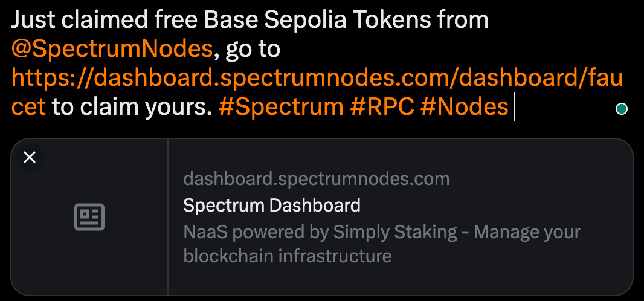
Task: Select the #Nodes hashtag
Action: (x=464, y=108)
